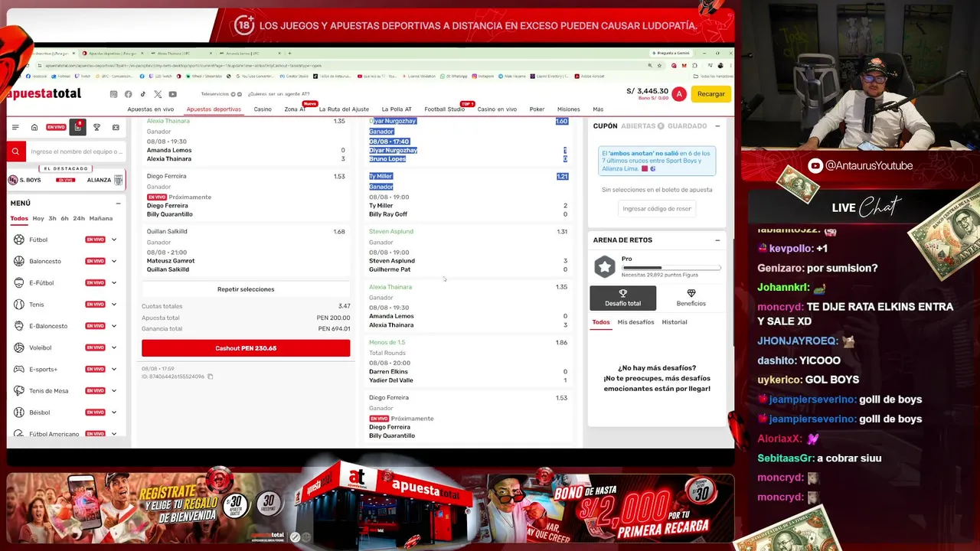Click the red search magnifier button

click(x=15, y=152)
